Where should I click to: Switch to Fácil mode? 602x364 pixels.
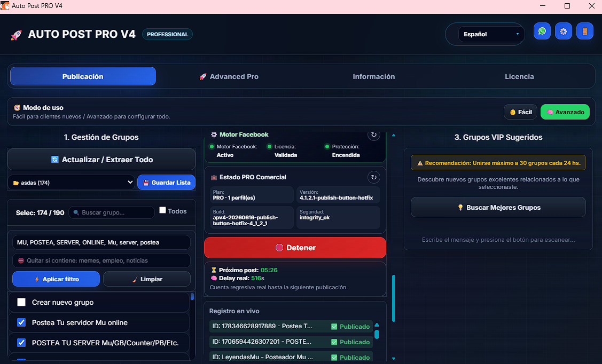pos(520,112)
